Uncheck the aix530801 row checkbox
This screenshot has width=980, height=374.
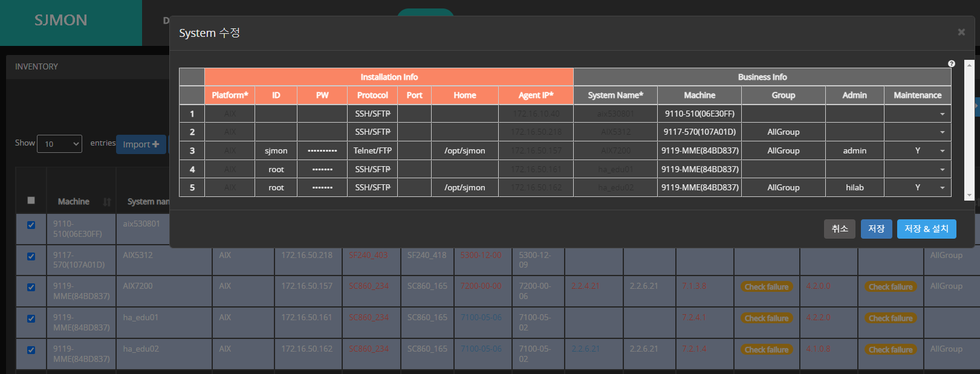coord(31,225)
